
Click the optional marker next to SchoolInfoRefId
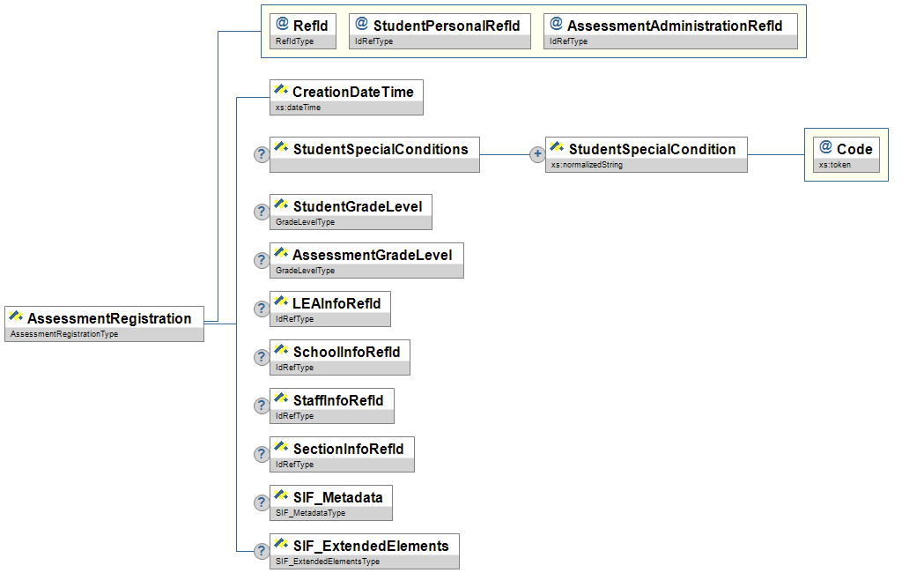click(262, 358)
